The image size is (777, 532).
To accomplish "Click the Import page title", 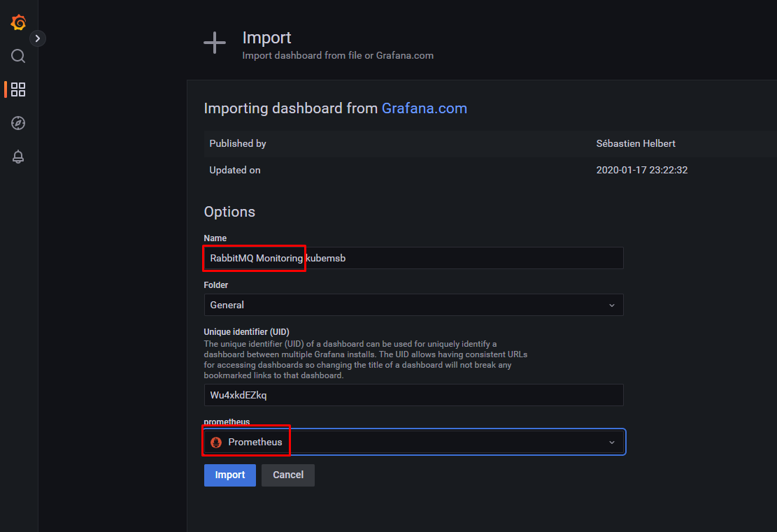I will click(x=266, y=38).
